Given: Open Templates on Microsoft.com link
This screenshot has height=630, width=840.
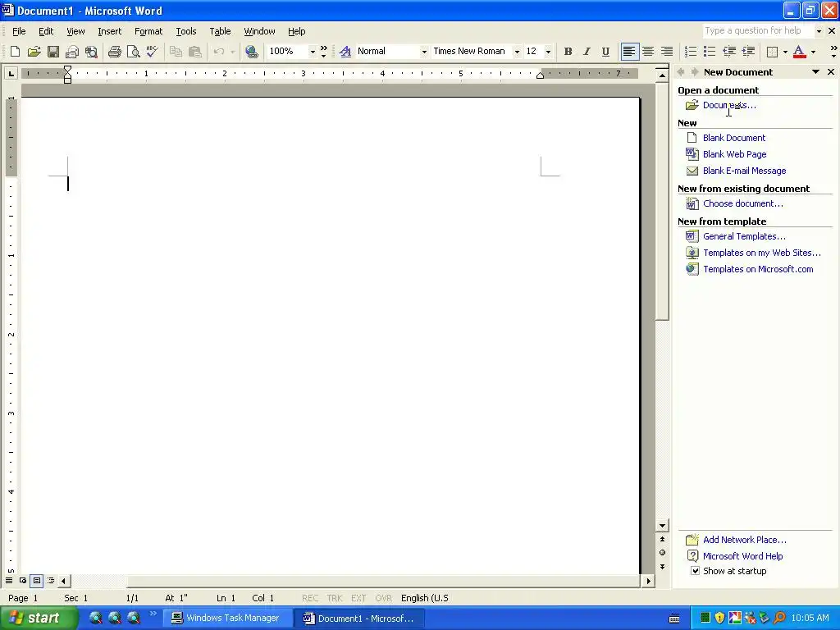Looking at the screenshot, I should coord(758,269).
